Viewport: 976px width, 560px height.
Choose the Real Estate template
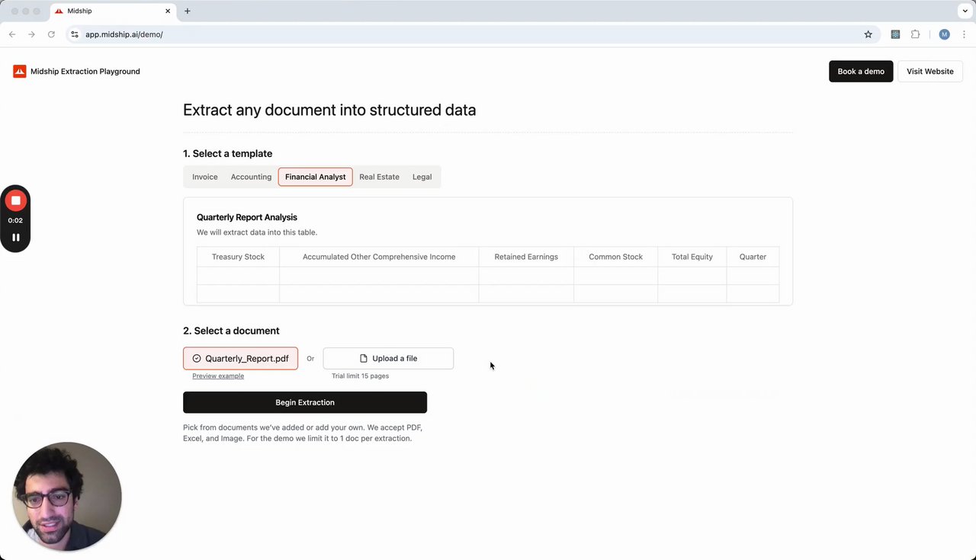[x=379, y=177]
